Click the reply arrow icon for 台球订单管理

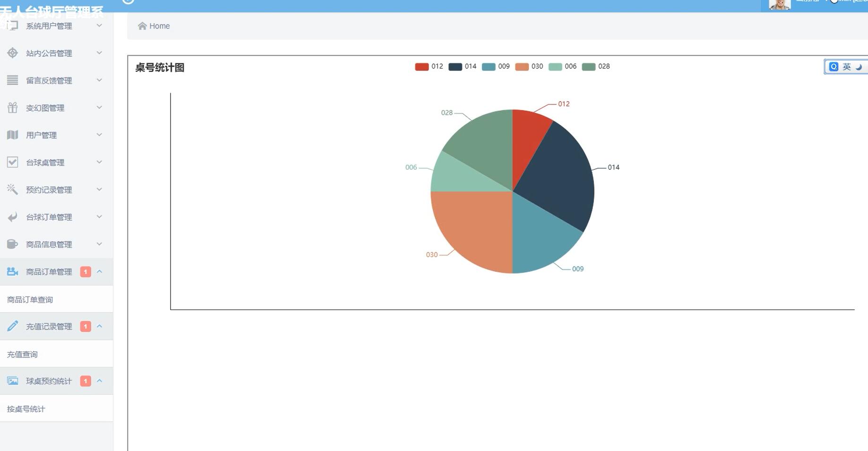13,217
